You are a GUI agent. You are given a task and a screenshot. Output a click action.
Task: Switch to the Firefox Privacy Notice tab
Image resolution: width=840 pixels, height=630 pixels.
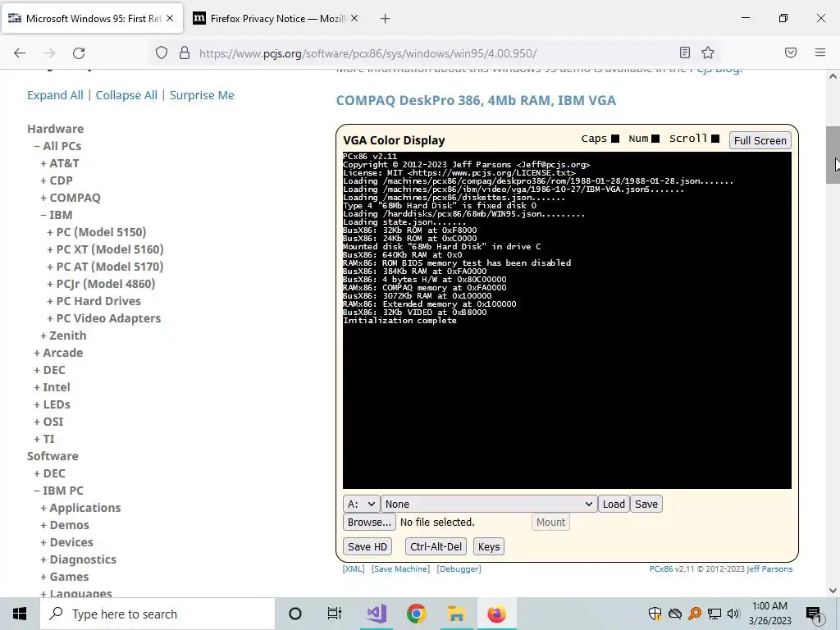276,19
